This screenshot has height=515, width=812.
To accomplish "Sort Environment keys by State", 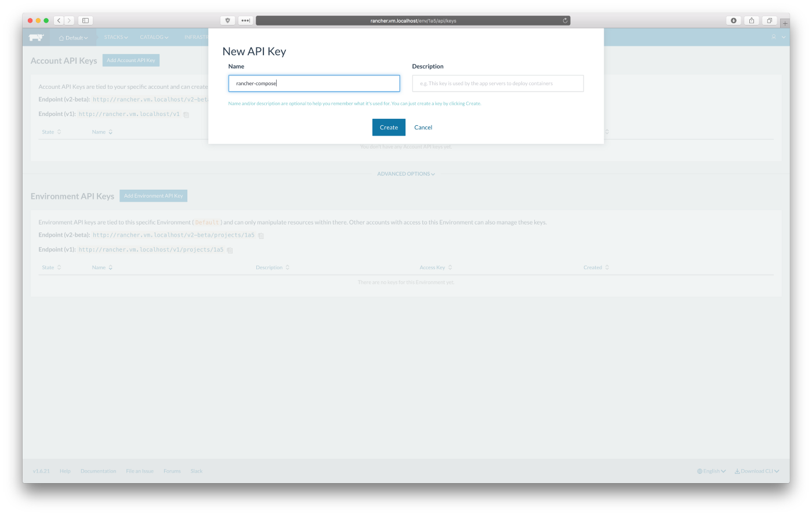I will coord(52,267).
